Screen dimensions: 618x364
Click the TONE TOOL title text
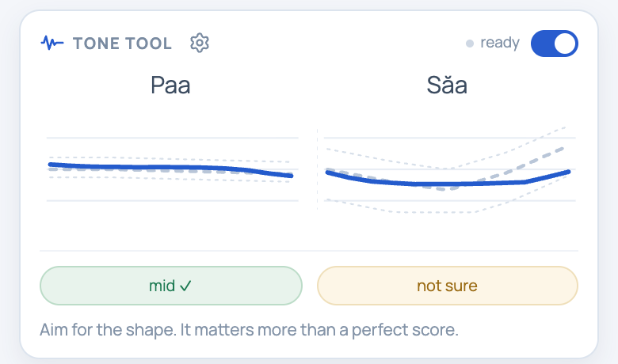[123, 44]
